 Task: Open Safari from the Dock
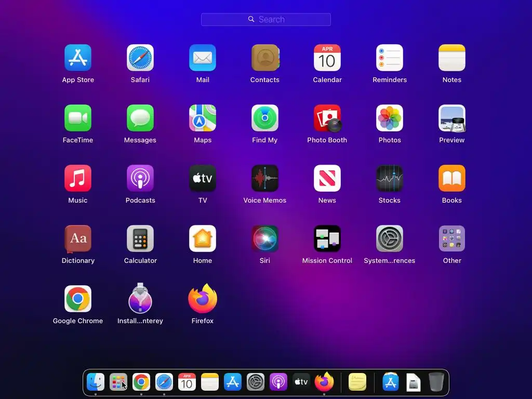[x=164, y=382]
